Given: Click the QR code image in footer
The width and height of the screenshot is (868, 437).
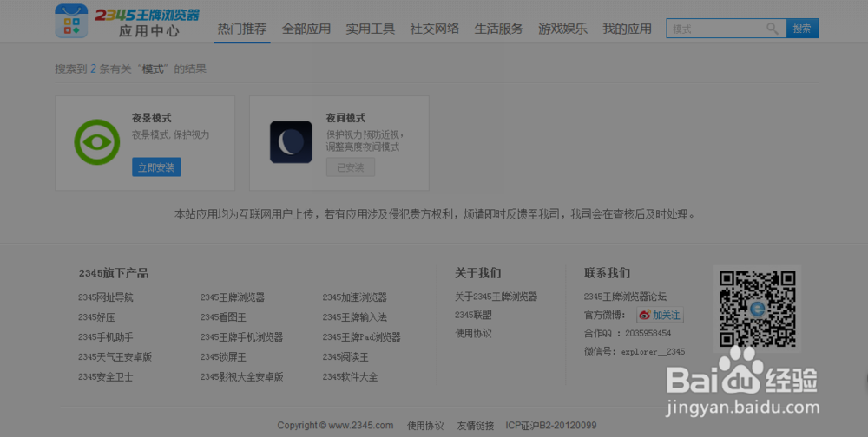Looking at the screenshot, I should 757,309.
